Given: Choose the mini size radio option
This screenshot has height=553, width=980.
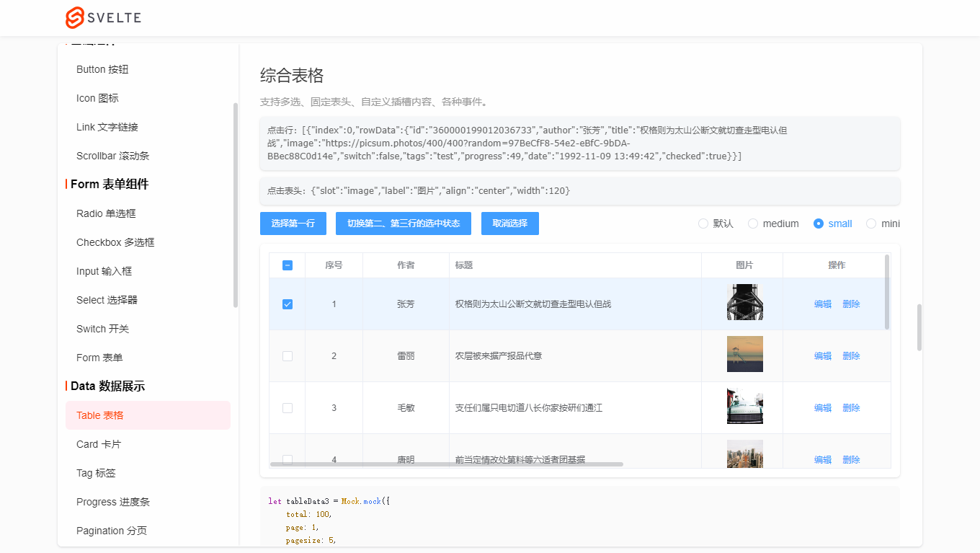Looking at the screenshot, I should click(x=871, y=224).
